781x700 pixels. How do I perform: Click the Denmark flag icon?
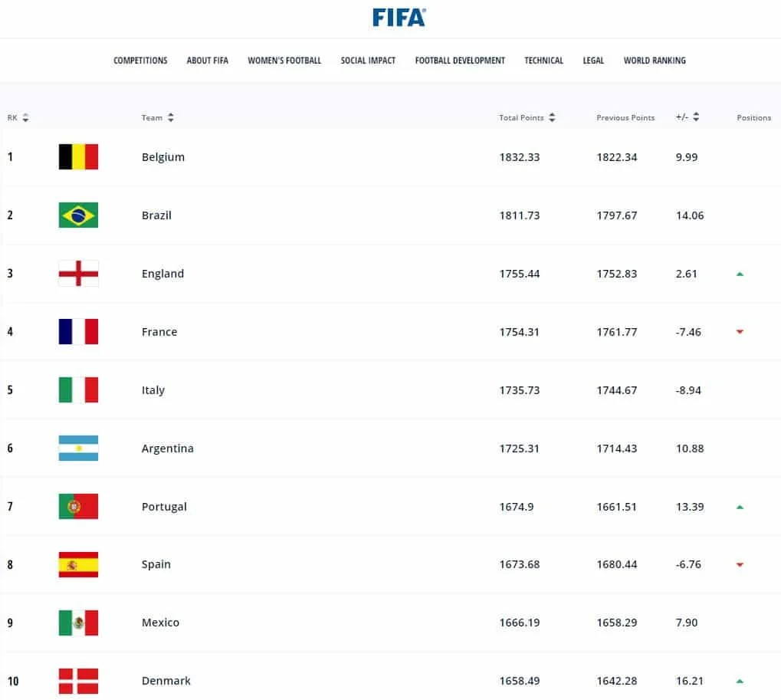(78, 681)
